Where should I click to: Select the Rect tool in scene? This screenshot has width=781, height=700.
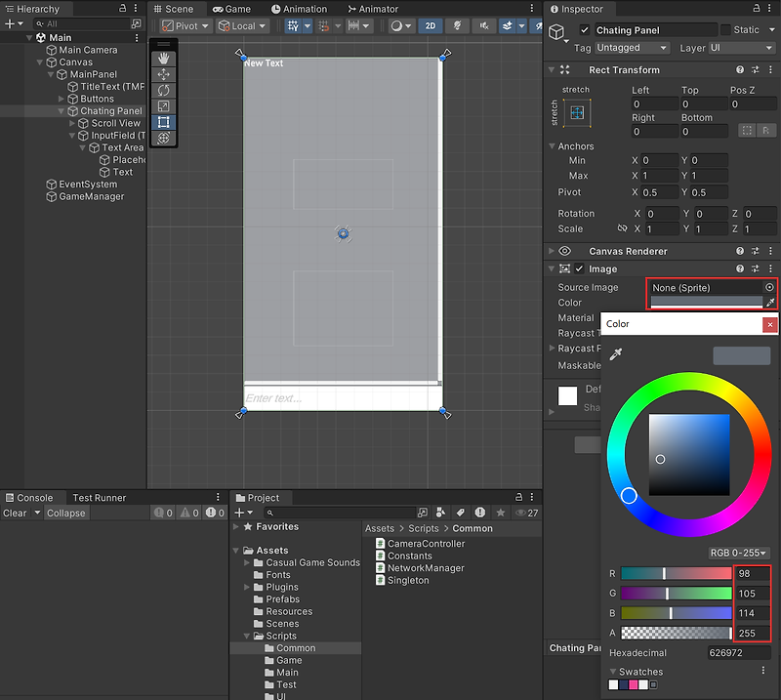(163, 123)
